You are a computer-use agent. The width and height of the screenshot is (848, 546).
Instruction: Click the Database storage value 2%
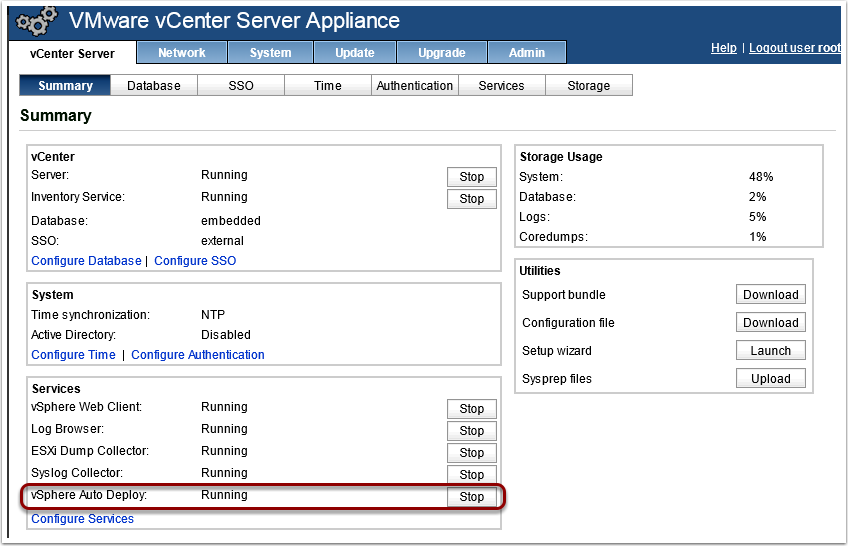[758, 197]
